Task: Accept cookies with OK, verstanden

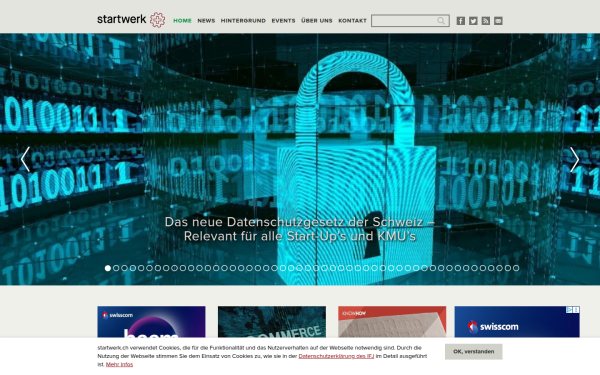Action: pyautogui.click(x=474, y=352)
